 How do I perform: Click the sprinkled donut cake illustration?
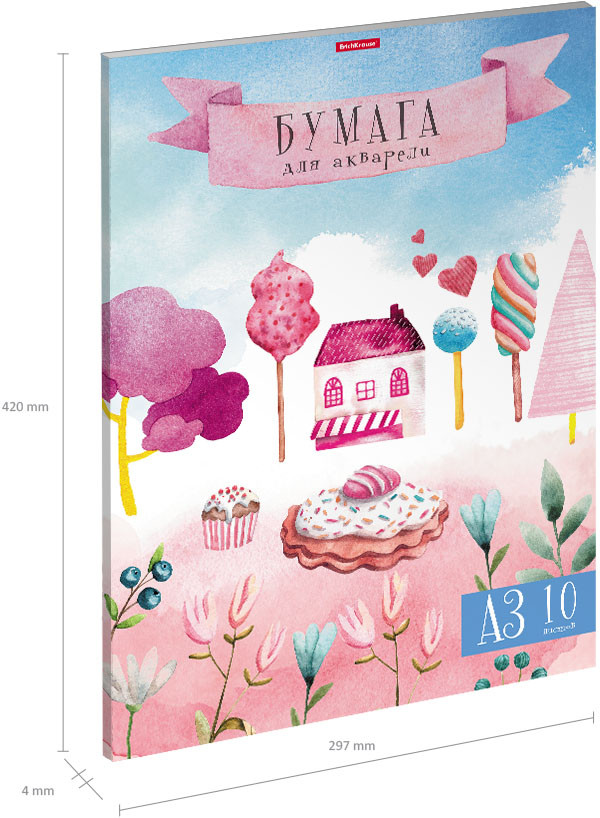point(365,518)
